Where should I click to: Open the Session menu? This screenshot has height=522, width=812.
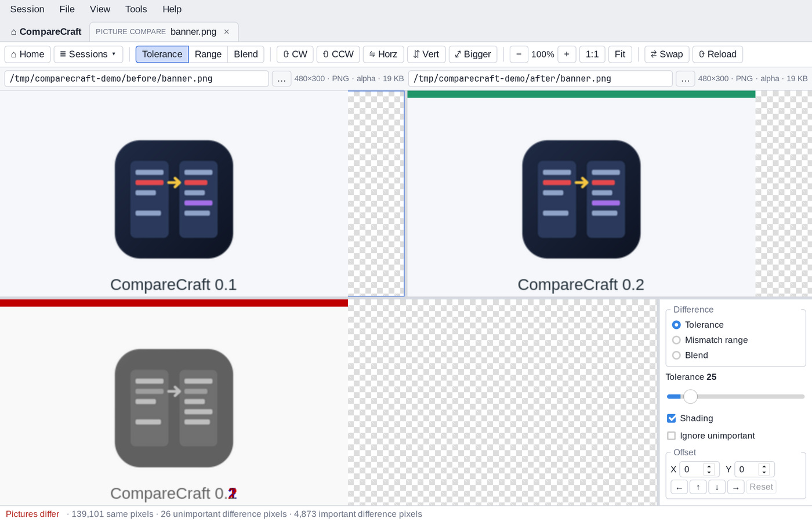(x=27, y=9)
